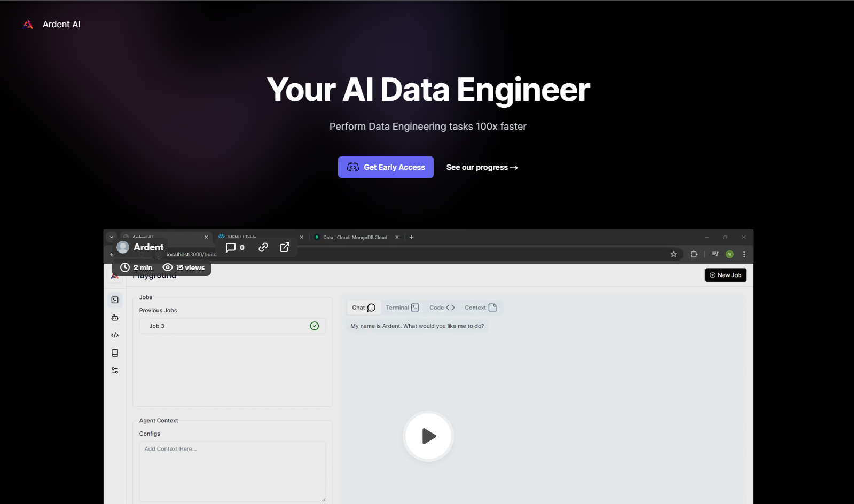Select the Data | Cloud: MongoDB Cloud browser tab
Image resolution: width=854 pixels, height=504 pixels.
(355, 238)
